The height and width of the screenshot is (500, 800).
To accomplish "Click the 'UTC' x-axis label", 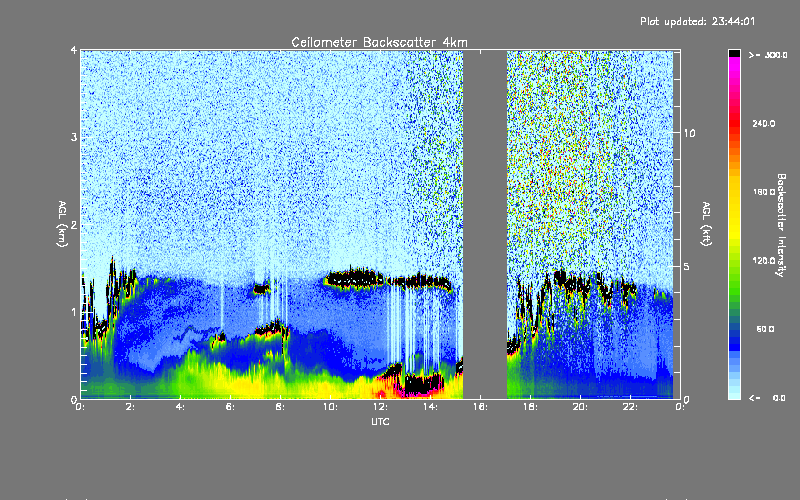I will point(380,421).
